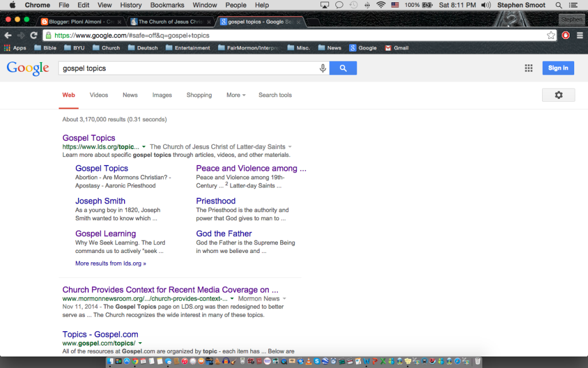The height and width of the screenshot is (368, 588).
Task: Click the Google logo
Action: click(28, 68)
